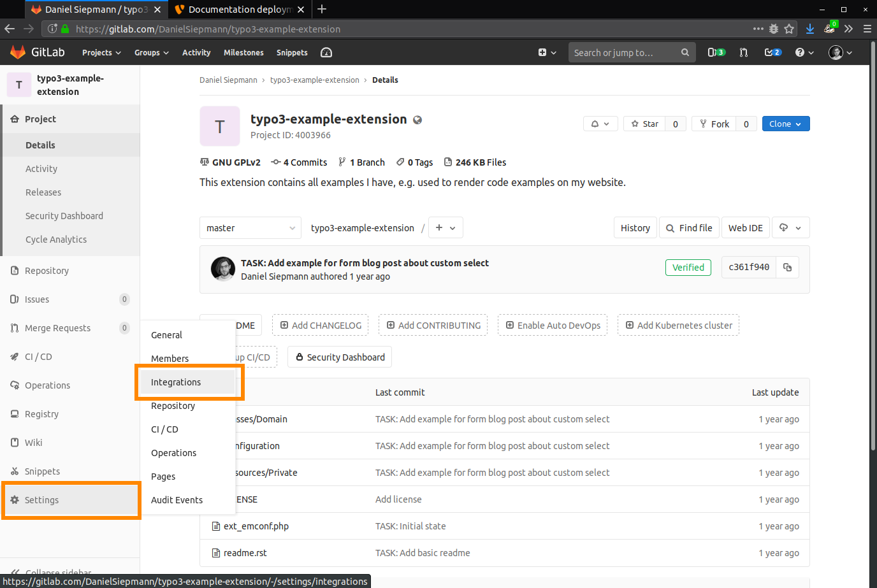
Task: Fork the project
Action: (714, 124)
